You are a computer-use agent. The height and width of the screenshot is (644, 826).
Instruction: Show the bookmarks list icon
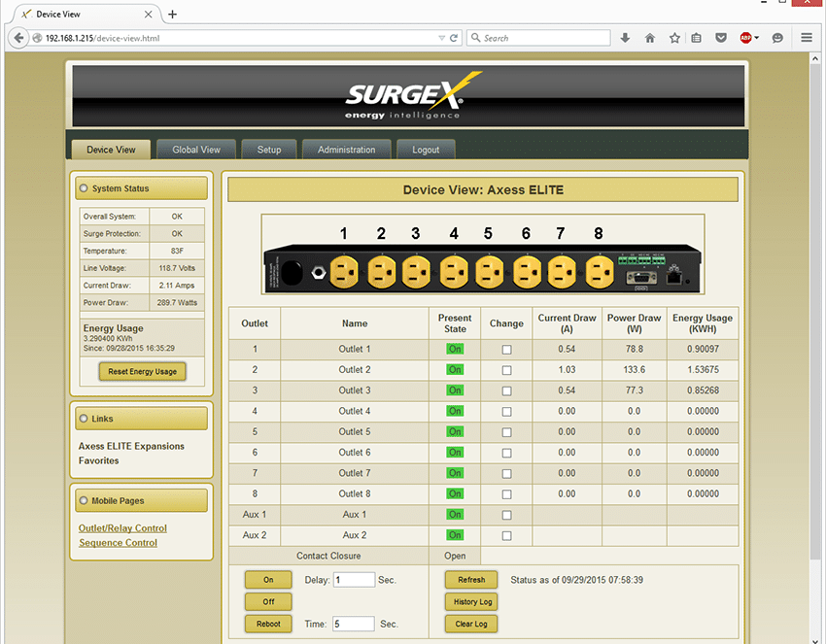point(697,38)
